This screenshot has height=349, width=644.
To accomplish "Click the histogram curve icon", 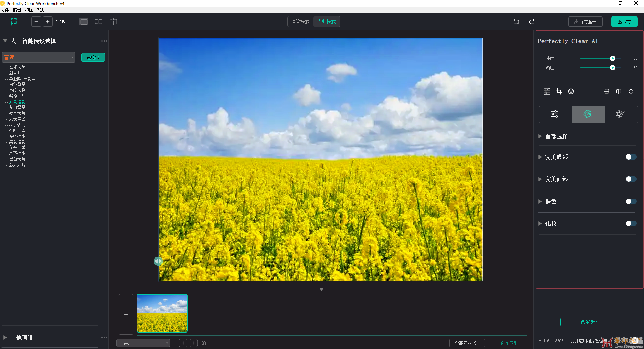I will point(547,91).
